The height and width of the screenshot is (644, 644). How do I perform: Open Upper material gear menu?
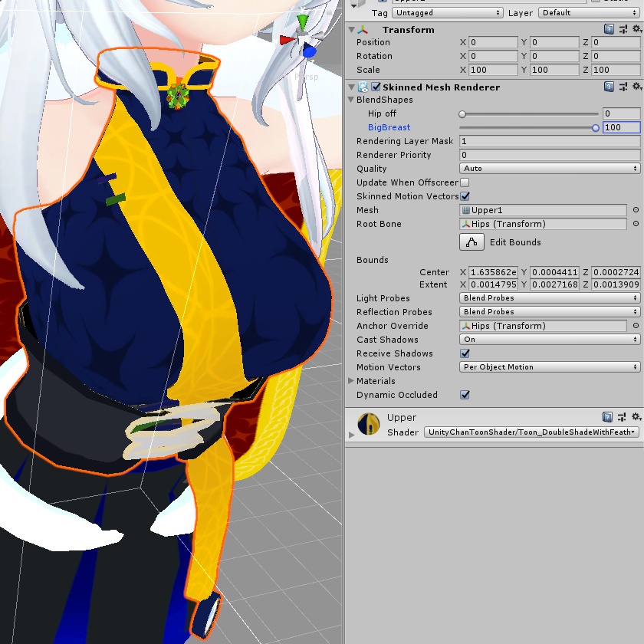(636, 416)
